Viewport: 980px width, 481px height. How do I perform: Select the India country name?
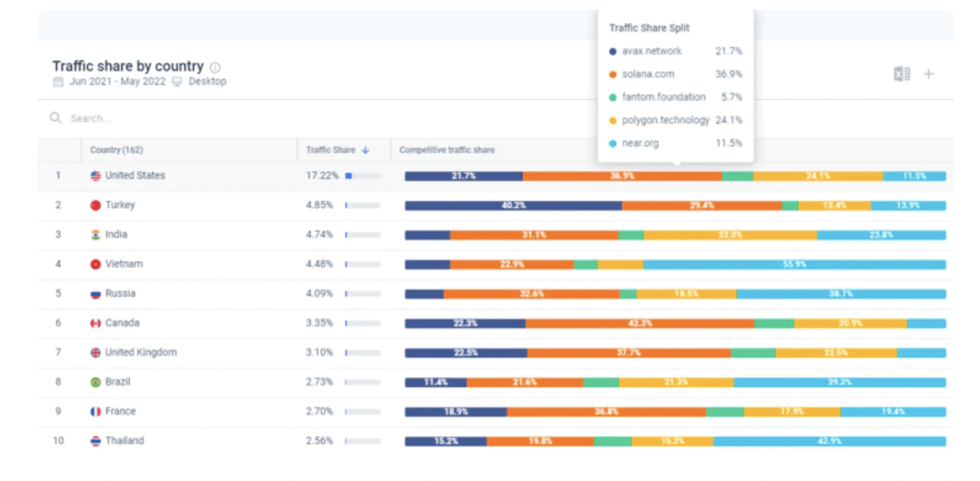click(x=117, y=235)
